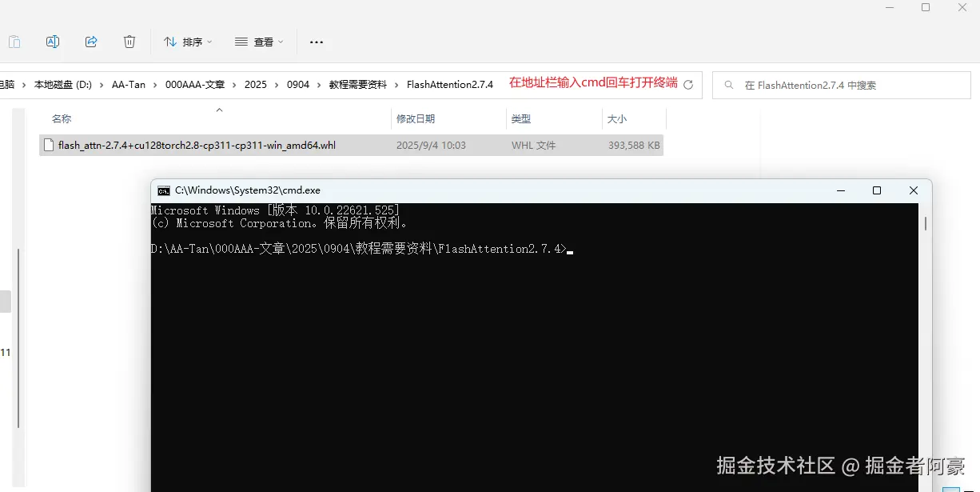Click the WHL file document icon
The height and width of the screenshot is (492, 980).
49,145
